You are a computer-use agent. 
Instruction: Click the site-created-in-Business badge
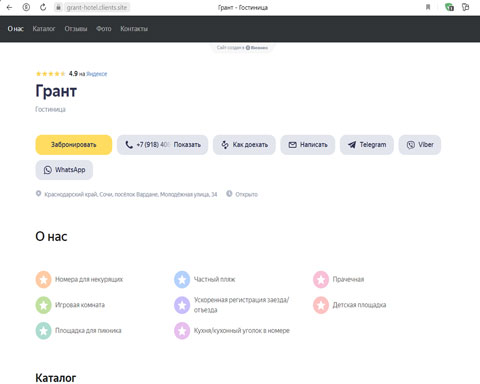tap(242, 48)
